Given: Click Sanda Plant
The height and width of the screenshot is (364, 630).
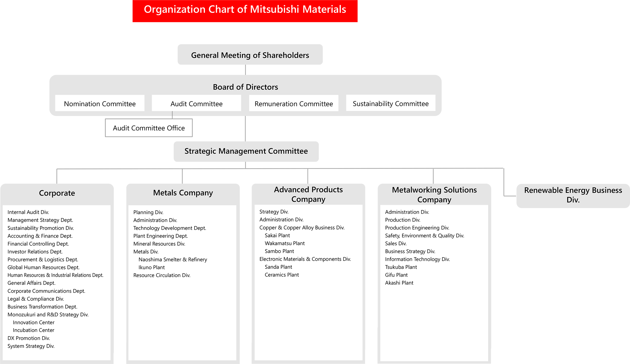Looking at the screenshot, I should [x=279, y=267].
